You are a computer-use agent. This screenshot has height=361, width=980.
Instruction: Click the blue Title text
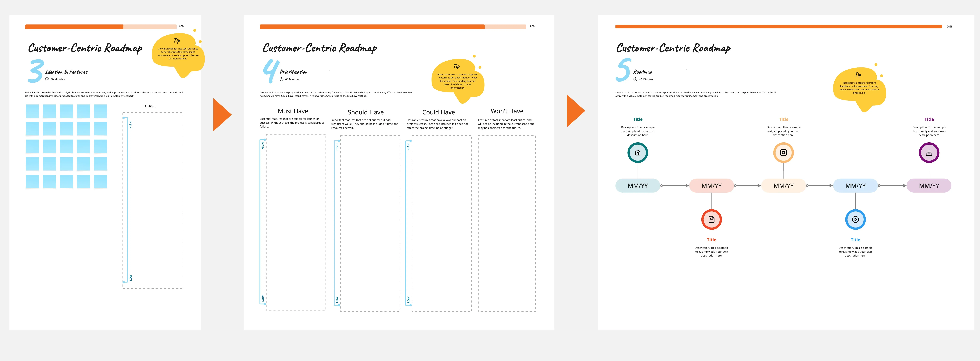855,240
